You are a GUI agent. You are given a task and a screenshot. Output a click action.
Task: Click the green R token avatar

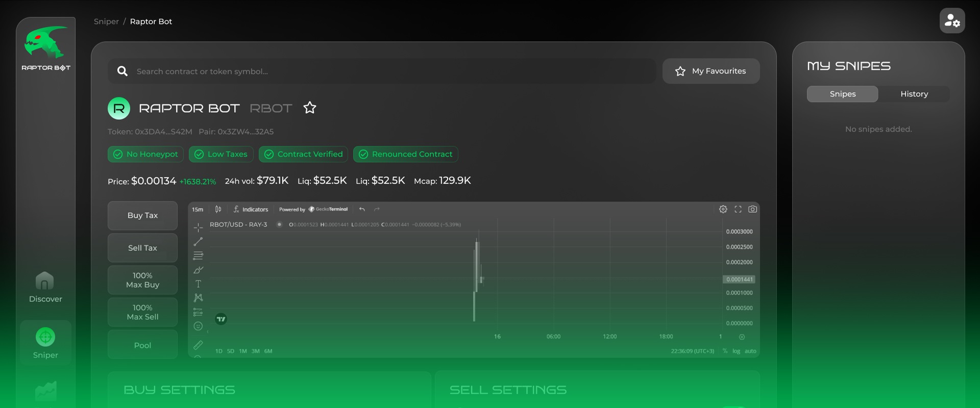pos(119,108)
